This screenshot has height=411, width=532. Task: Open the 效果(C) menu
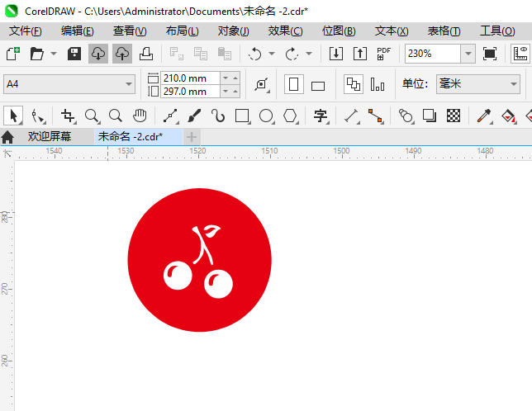[x=285, y=31]
